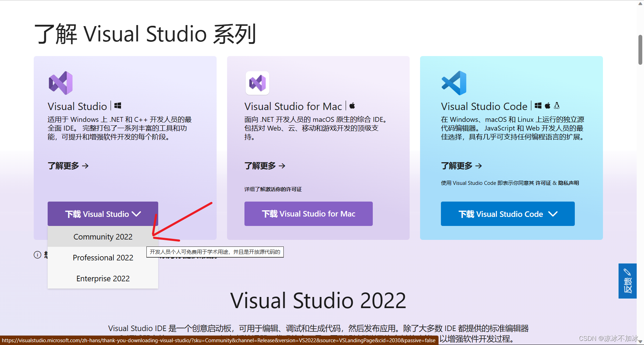Screen dimensions: 644x345
Task: Click the Visual Studio for Mac logo icon
Action: click(x=257, y=83)
